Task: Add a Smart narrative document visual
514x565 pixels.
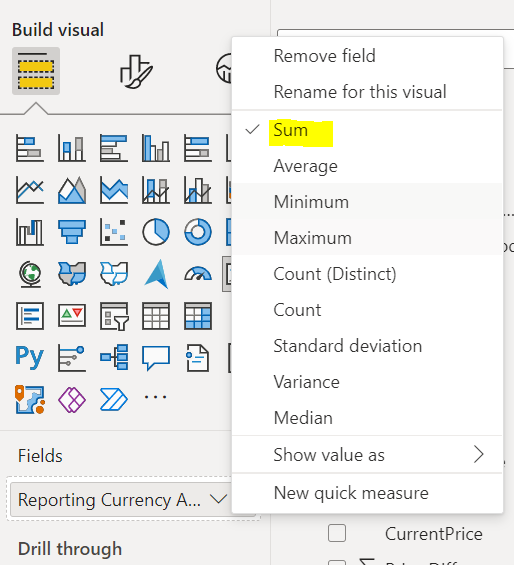Action: 198,358
